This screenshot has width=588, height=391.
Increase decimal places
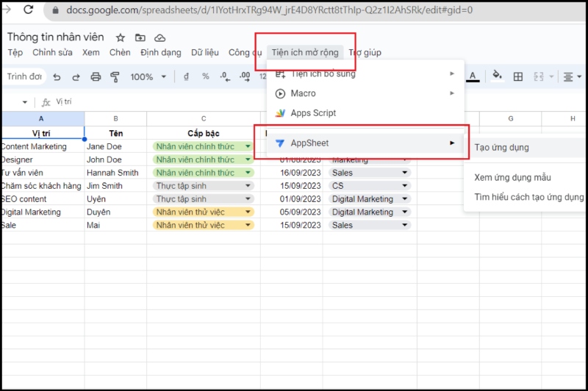point(245,77)
